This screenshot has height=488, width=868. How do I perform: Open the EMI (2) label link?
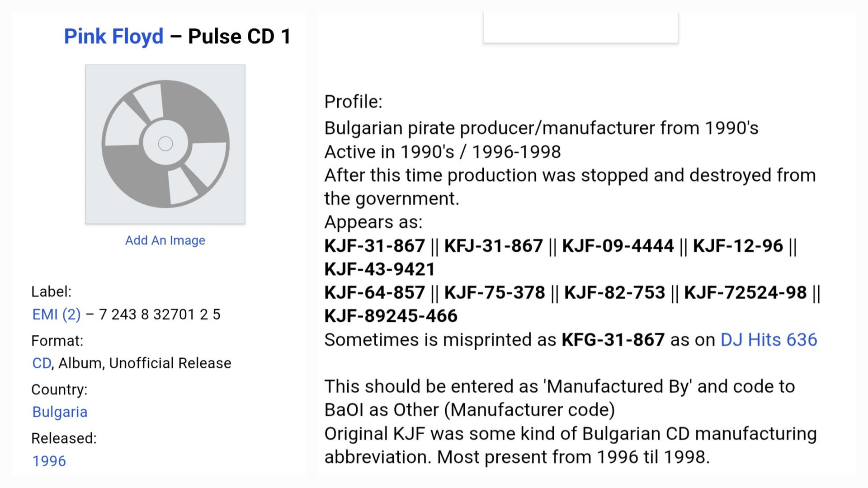tap(57, 314)
